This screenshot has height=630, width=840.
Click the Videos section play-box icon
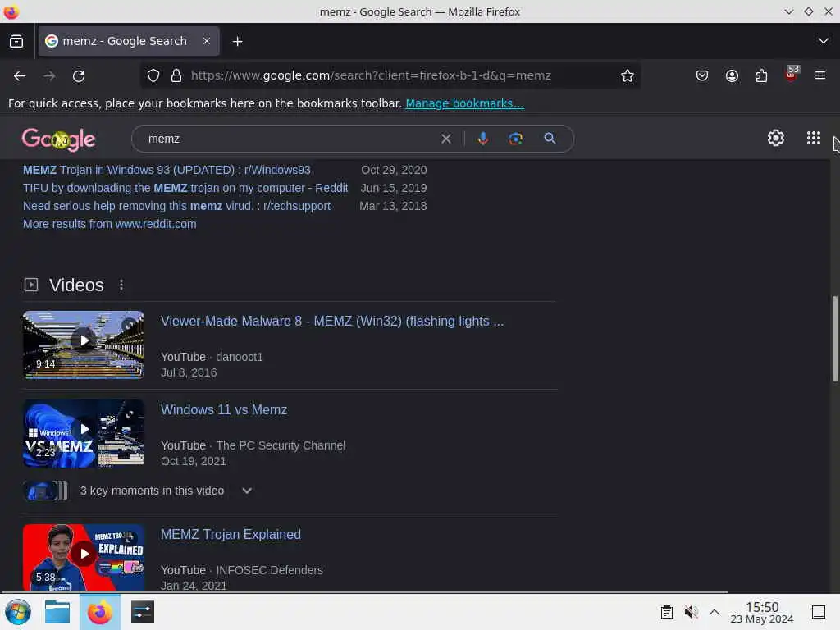[31, 285]
